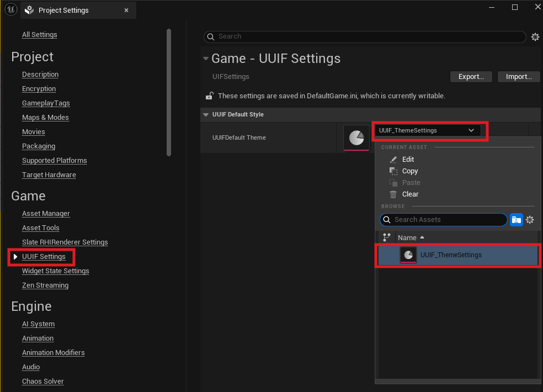Collapse the UUIF Default Style section
Viewport: 543px width, 392px height.
(206, 115)
